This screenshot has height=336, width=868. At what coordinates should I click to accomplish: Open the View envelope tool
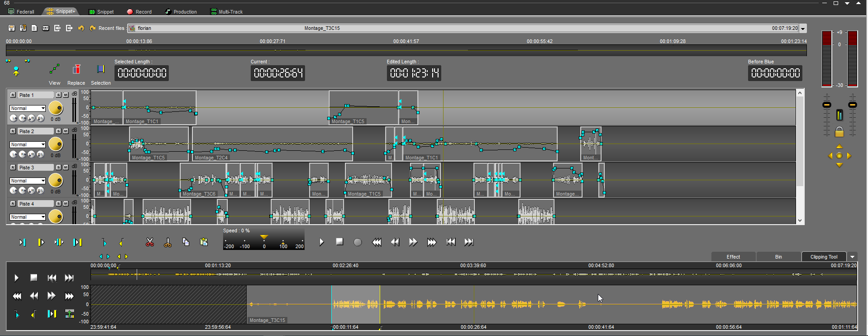[x=54, y=70]
